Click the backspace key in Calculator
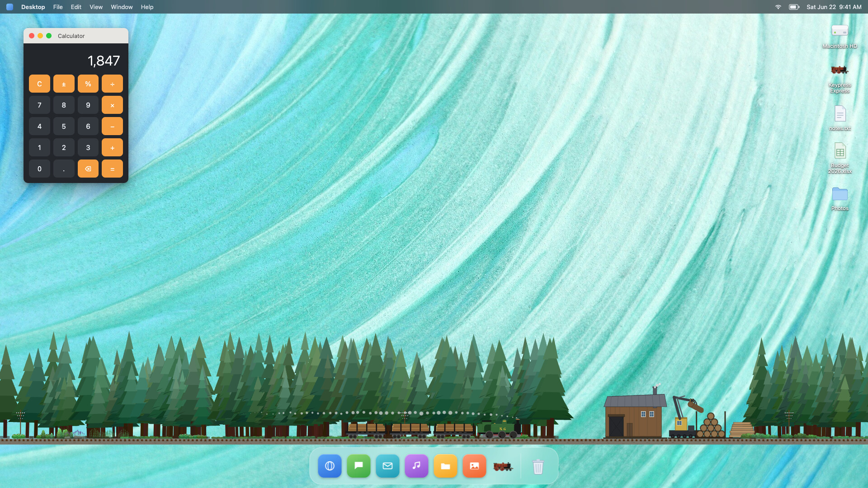This screenshot has height=488, width=868. pos(88,169)
